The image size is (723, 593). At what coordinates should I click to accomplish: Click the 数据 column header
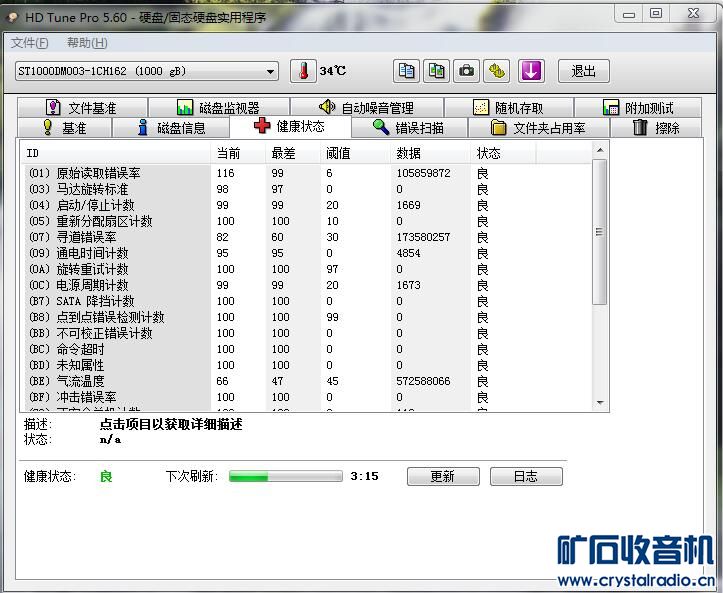[x=431, y=153]
